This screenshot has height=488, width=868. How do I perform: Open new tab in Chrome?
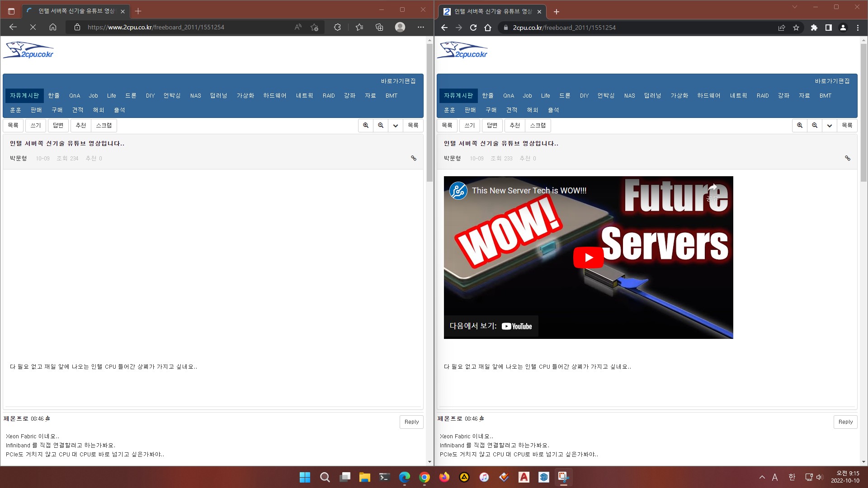coord(557,11)
